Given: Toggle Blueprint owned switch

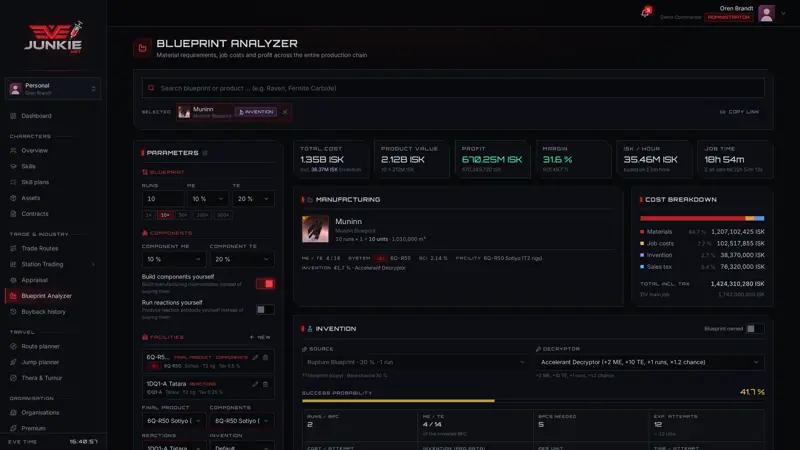Looking at the screenshot, I should pos(755,329).
